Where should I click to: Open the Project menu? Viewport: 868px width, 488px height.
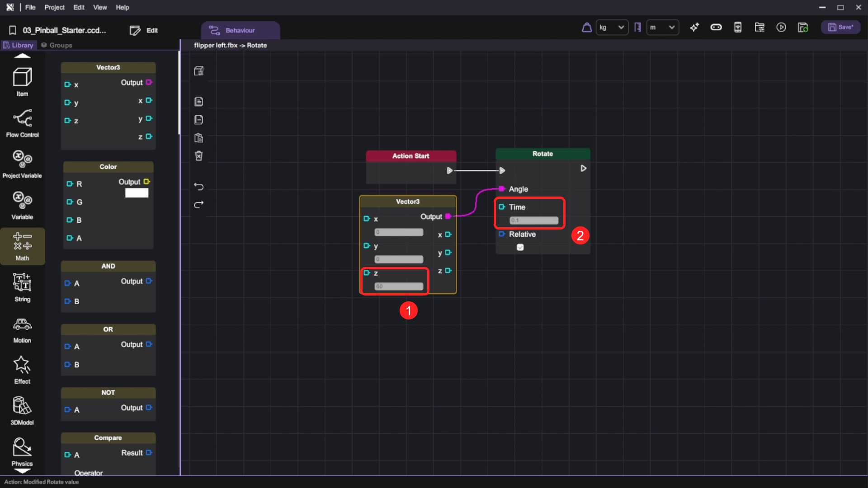point(54,7)
